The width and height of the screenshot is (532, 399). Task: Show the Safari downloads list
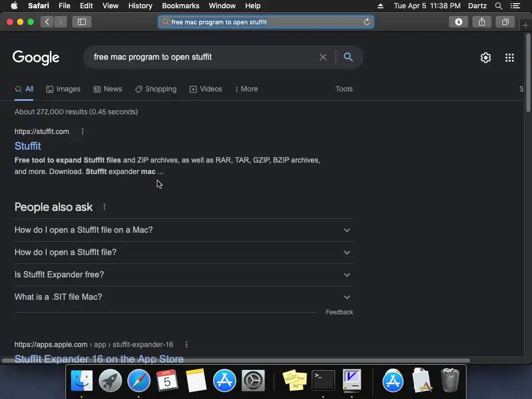(458, 22)
